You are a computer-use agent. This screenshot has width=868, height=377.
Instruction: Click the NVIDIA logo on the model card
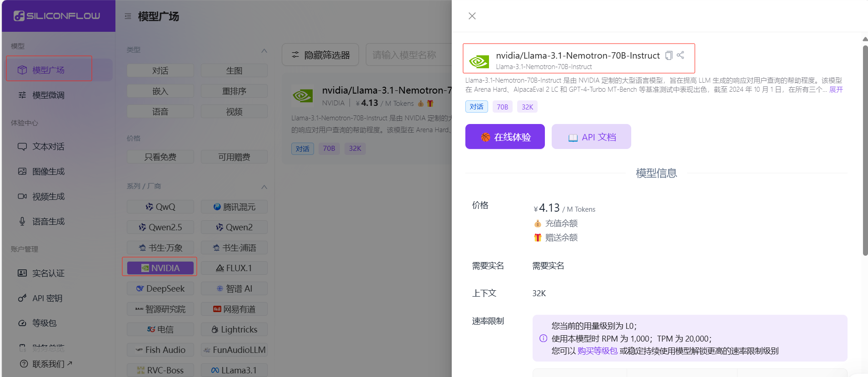click(x=303, y=96)
